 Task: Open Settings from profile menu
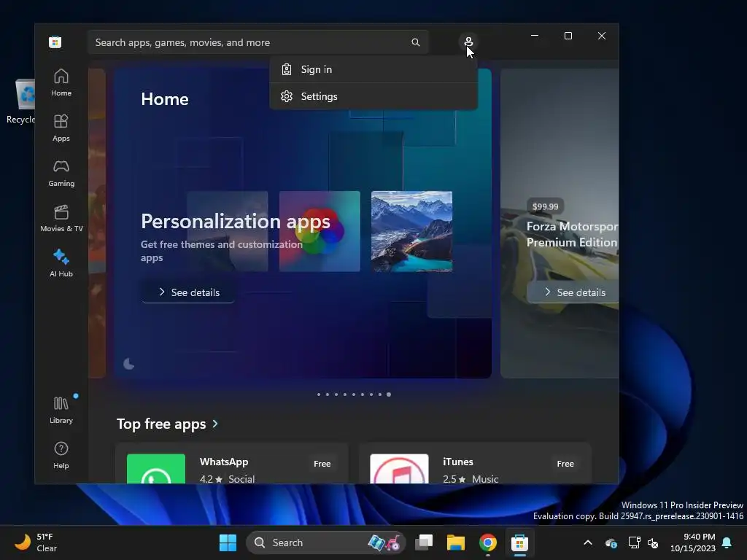(373, 96)
